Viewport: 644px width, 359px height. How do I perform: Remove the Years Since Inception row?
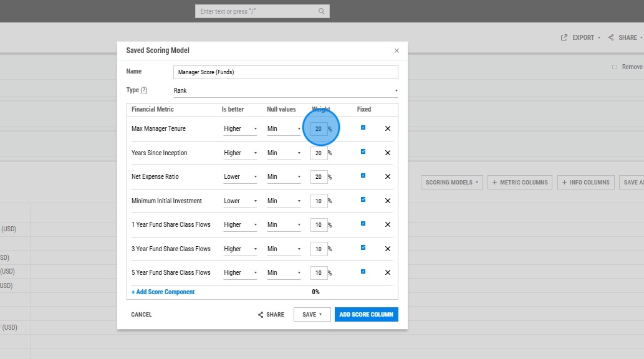pos(387,153)
